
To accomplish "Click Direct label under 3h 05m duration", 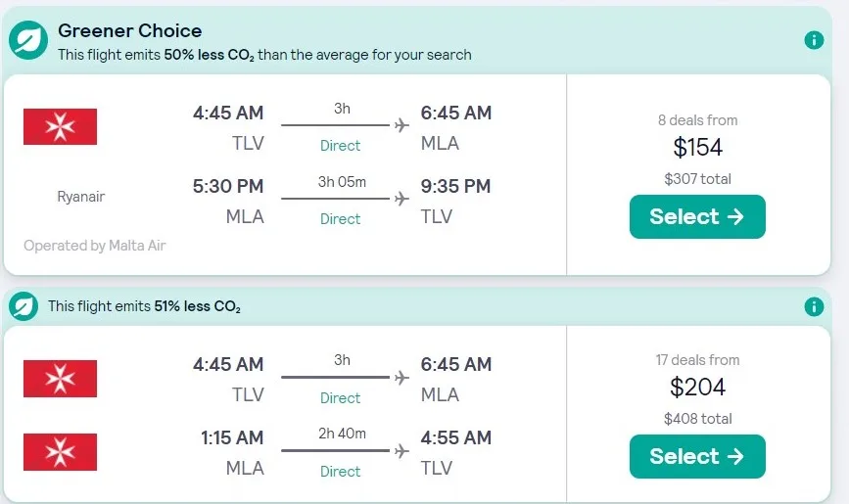I will [340, 218].
